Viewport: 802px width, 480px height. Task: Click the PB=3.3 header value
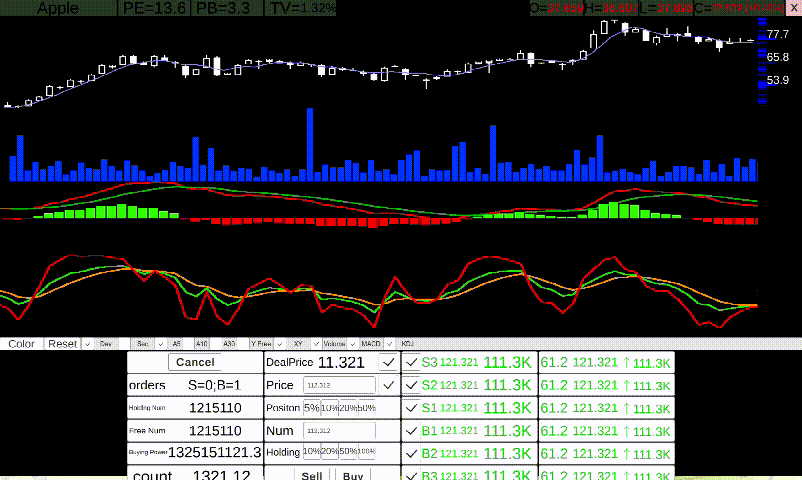click(x=223, y=8)
